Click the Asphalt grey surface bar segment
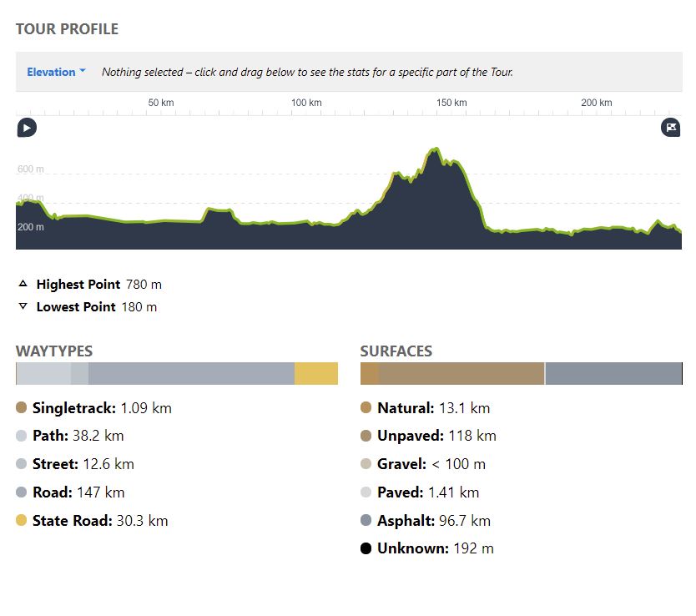Screen dimensions: 696x616 point(613,373)
